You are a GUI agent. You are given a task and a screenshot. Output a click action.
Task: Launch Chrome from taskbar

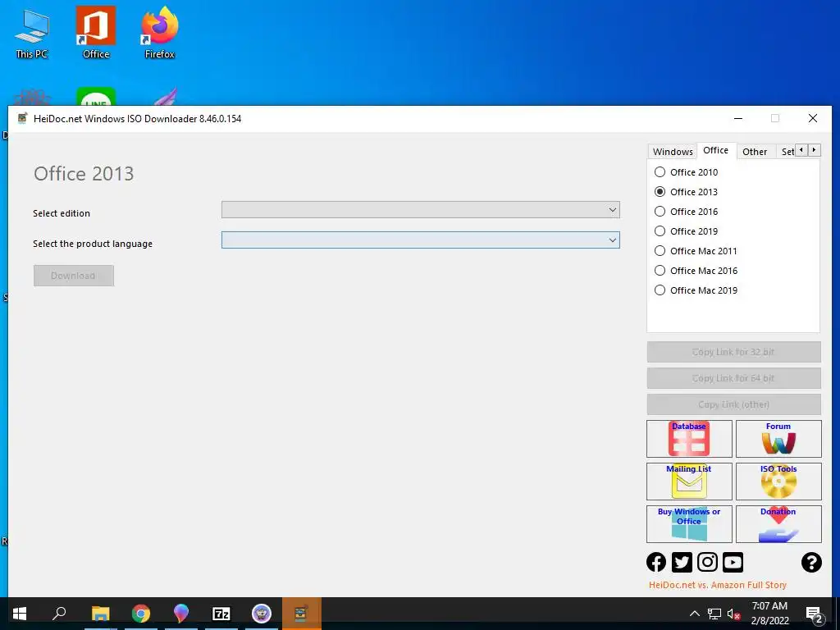point(141,614)
